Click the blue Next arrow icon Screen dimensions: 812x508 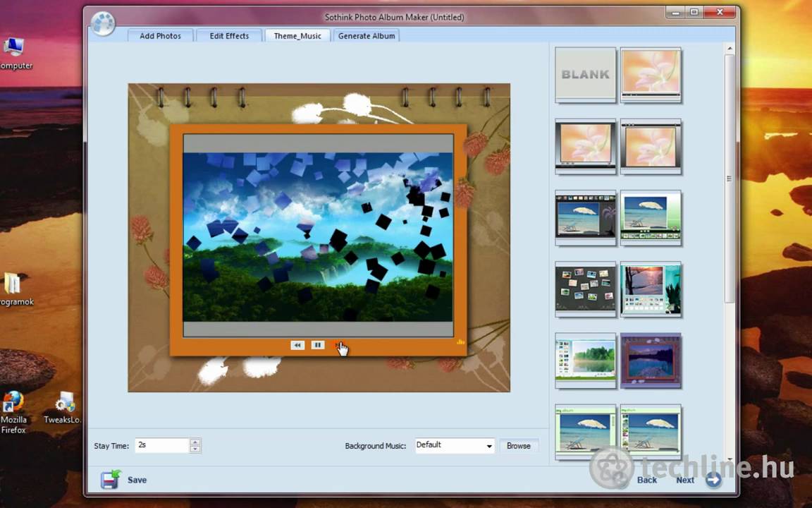pos(713,480)
